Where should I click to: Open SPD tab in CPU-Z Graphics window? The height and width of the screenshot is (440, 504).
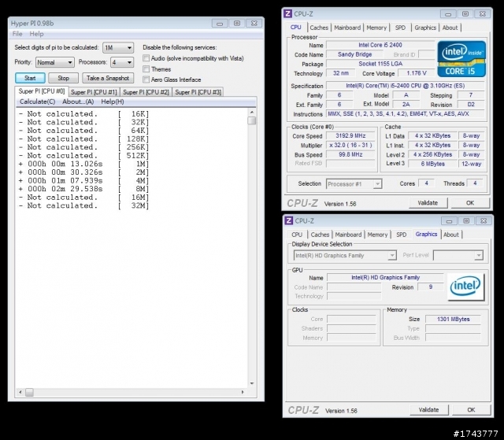pyautogui.click(x=401, y=235)
